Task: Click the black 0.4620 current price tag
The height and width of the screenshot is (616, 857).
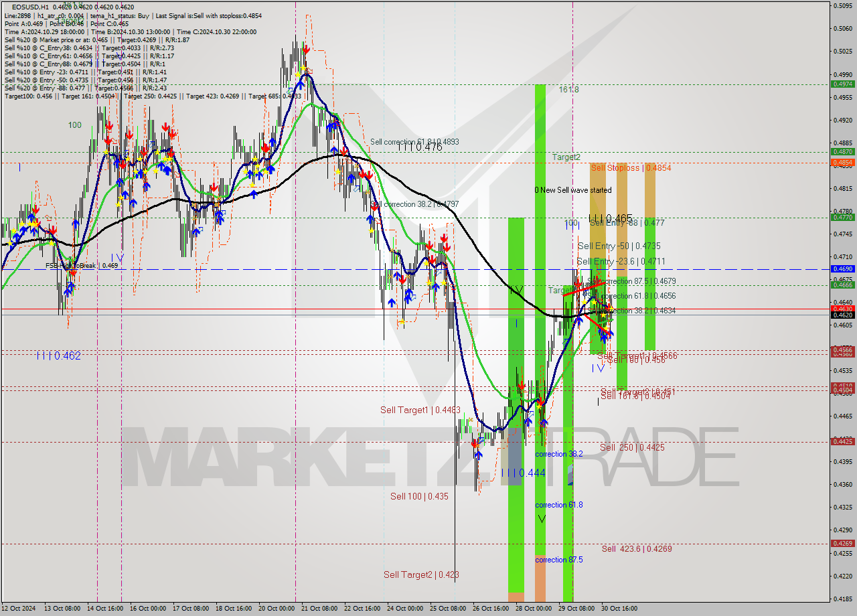Action: point(842,315)
